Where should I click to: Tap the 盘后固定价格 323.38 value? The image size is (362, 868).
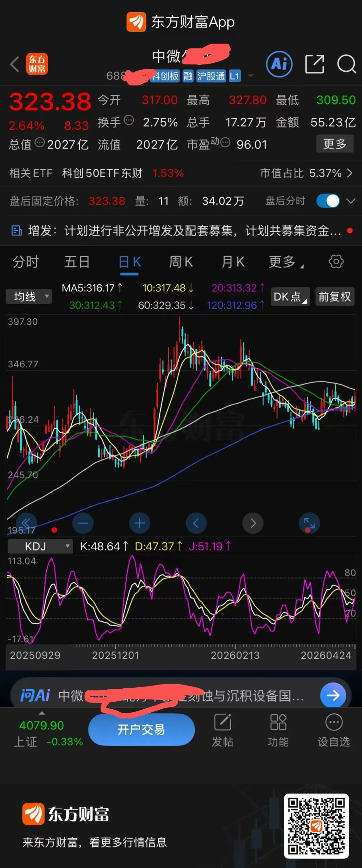click(x=107, y=201)
